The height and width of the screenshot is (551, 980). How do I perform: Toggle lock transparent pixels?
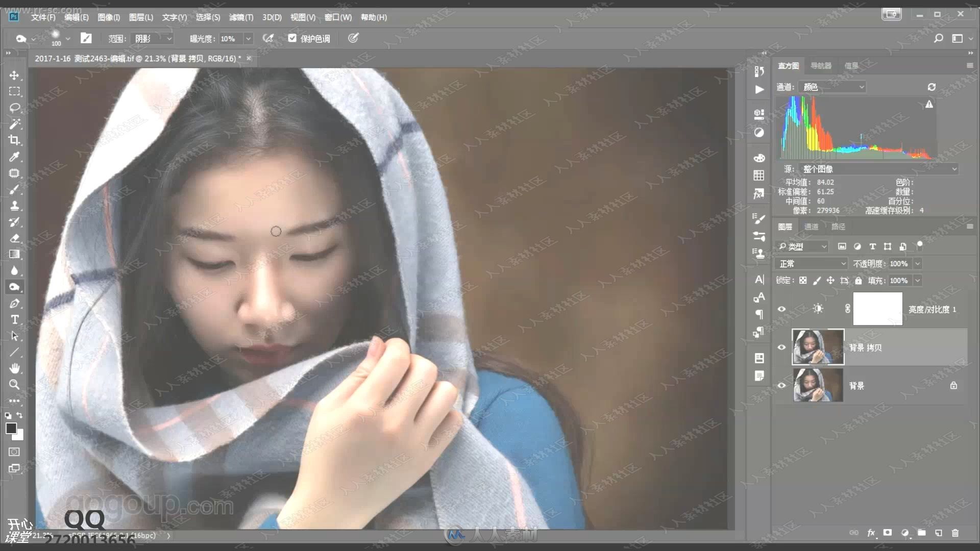[x=803, y=281]
